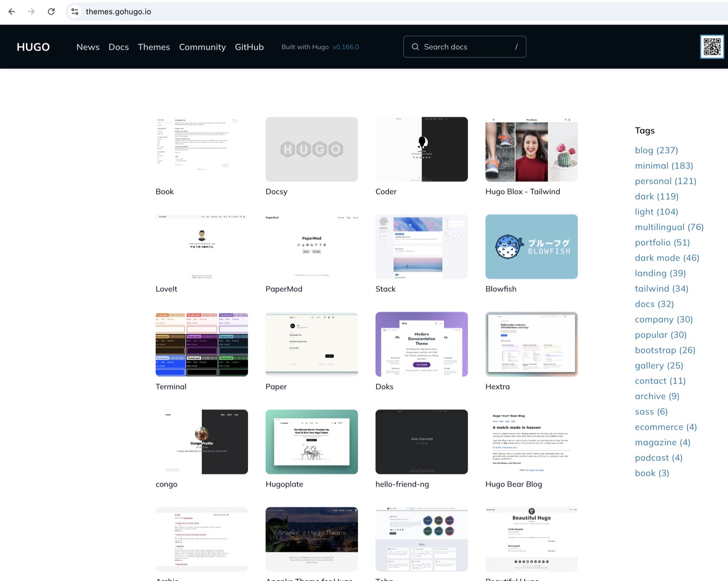Filter by the multilingual (76) tag
The image size is (728, 581).
click(x=669, y=227)
